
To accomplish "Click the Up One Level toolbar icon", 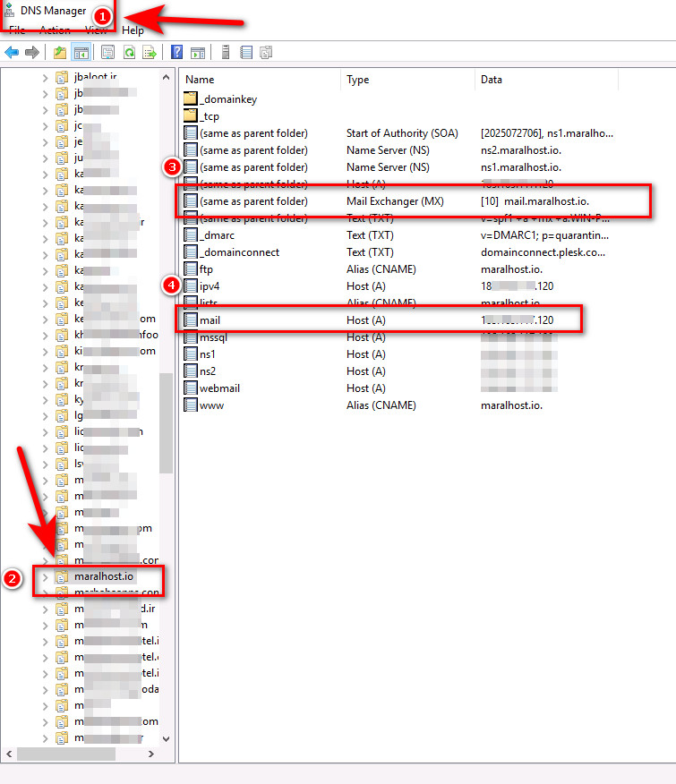I will [60, 53].
